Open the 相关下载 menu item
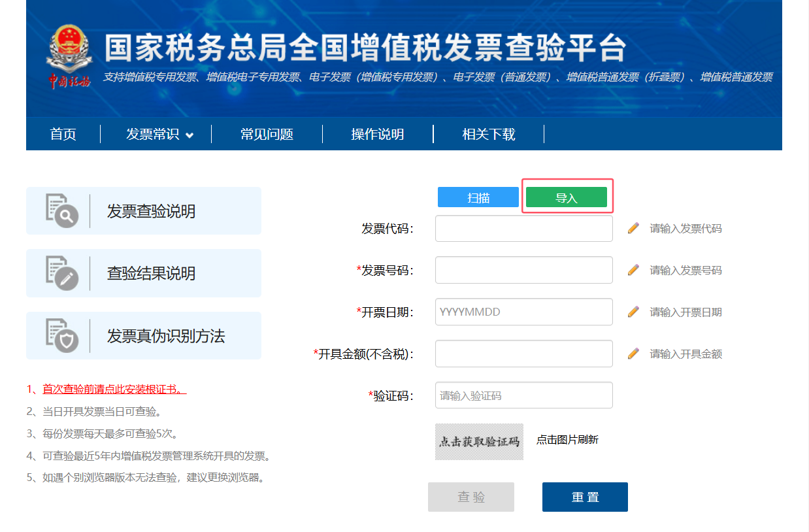Screen dimensions: 809x532 click(489, 134)
